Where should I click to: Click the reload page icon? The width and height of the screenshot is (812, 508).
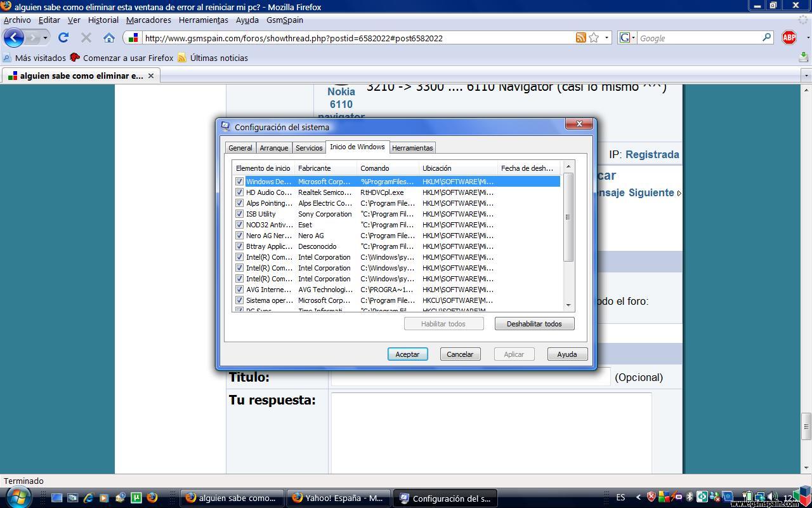(x=63, y=38)
